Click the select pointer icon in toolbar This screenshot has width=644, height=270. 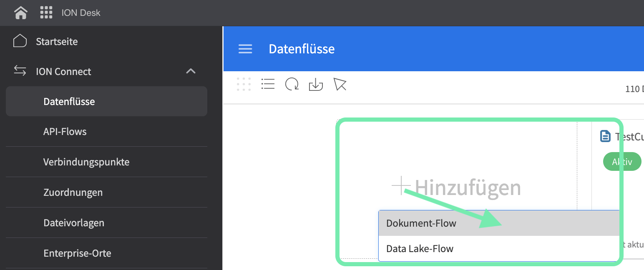click(x=340, y=84)
